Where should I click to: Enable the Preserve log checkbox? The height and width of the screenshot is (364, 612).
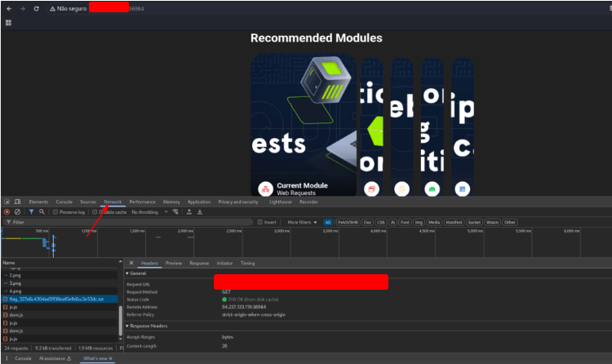(x=55, y=212)
